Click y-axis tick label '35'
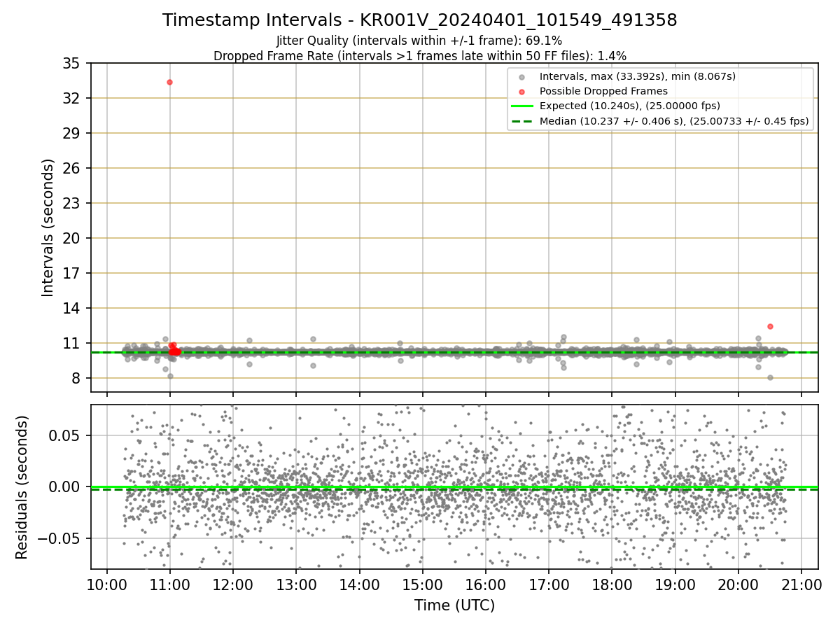This screenshot has height=630, width=840. [x=72, y=63]
